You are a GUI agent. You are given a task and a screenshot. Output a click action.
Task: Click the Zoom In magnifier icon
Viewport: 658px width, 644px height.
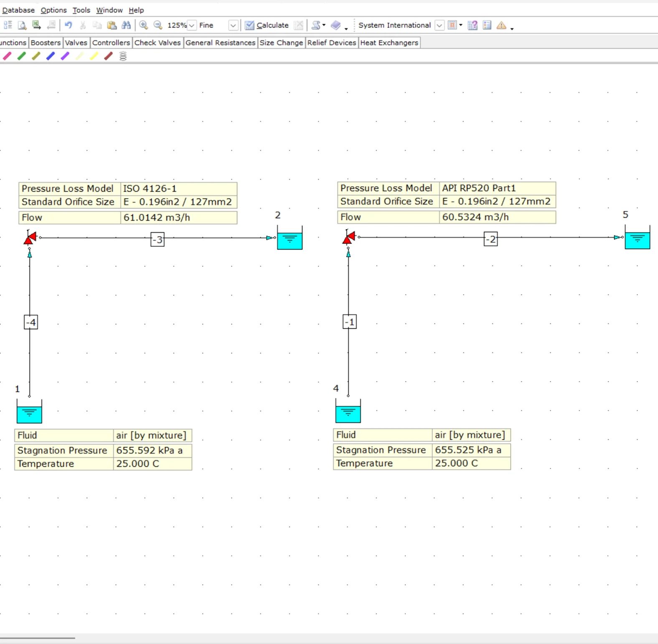[x=143, y=25]
